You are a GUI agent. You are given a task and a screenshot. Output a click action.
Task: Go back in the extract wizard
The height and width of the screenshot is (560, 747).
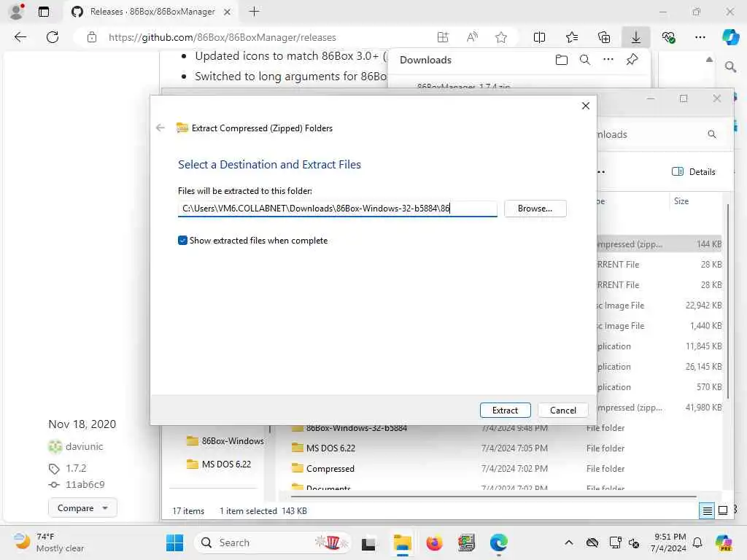click(x=160, y=128)
